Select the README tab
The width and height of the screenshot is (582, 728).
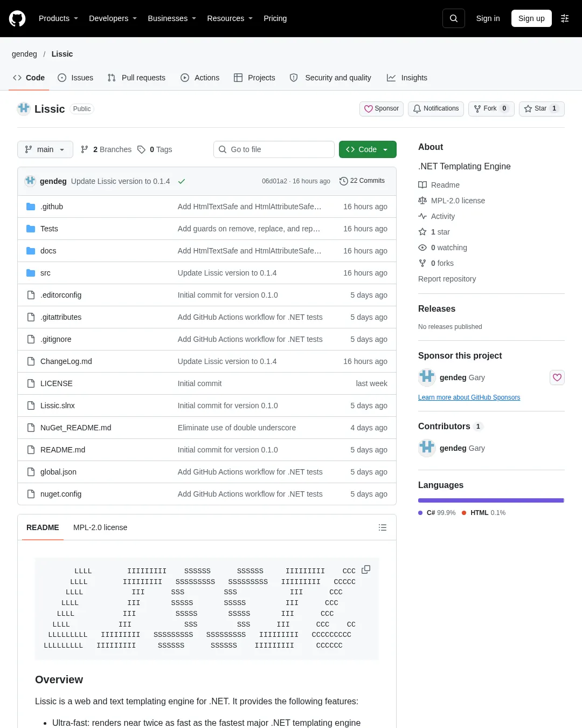point(43,527)
